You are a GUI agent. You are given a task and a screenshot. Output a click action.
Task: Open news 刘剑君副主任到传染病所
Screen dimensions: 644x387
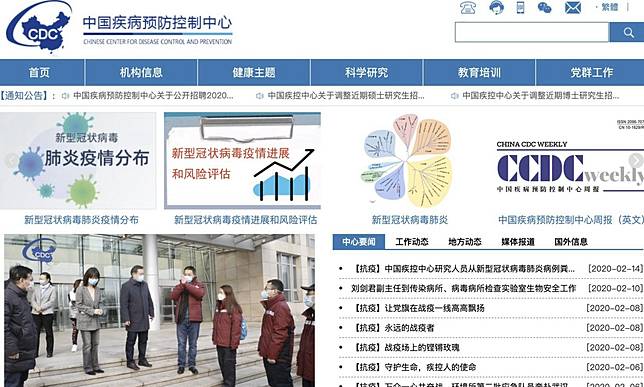point(464,288)
